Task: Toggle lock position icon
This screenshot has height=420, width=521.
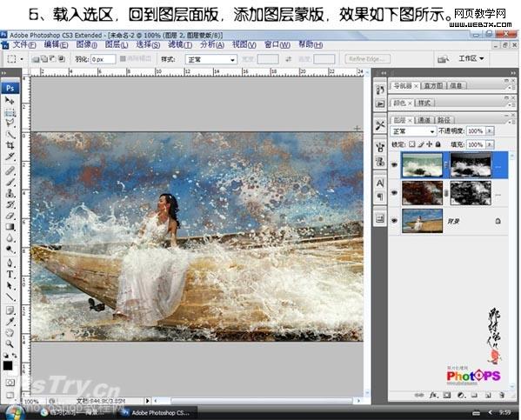Action: [430, 144]
